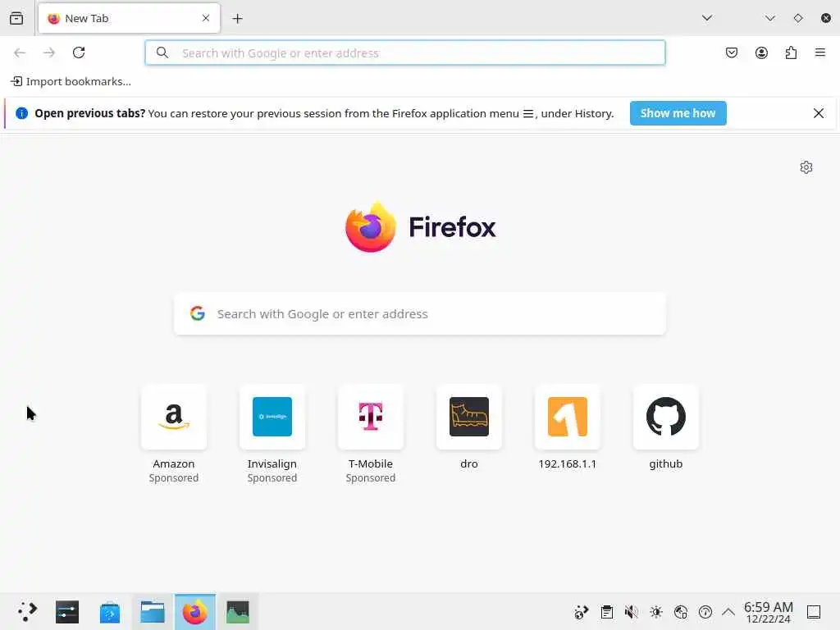This screenshot has height=630, width=840.
Task: Click magnifier icon in the address bar
Action: (x=162, y=52)
